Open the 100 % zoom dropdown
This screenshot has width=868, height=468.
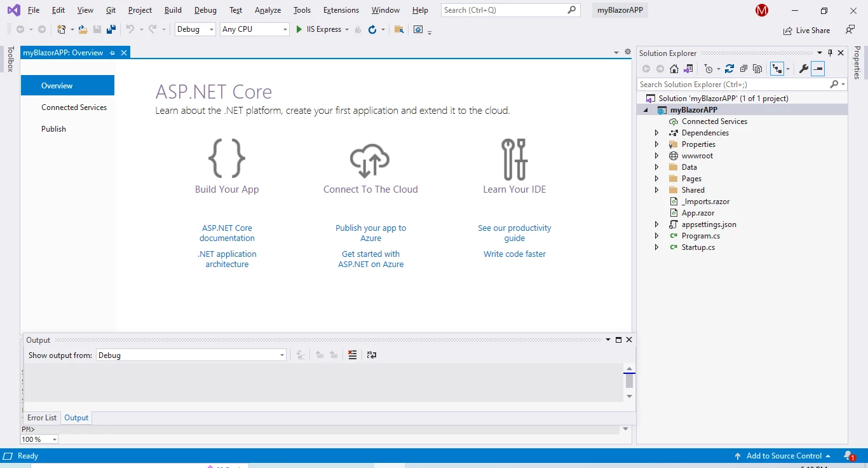point(54,439)
